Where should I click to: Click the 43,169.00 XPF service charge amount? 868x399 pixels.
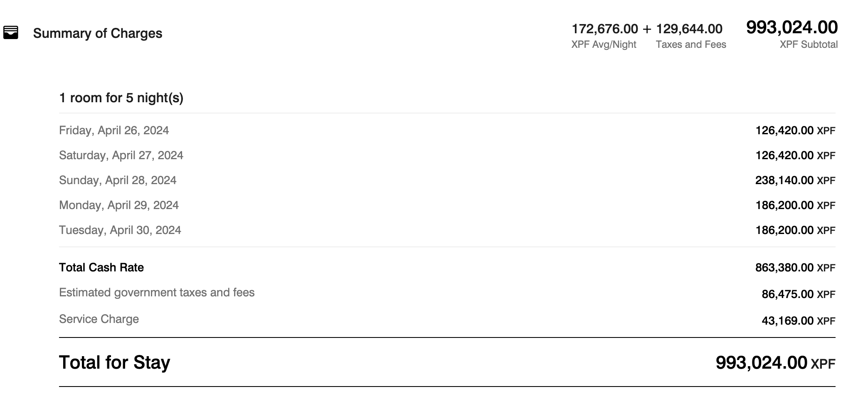[x=799, y=321]
